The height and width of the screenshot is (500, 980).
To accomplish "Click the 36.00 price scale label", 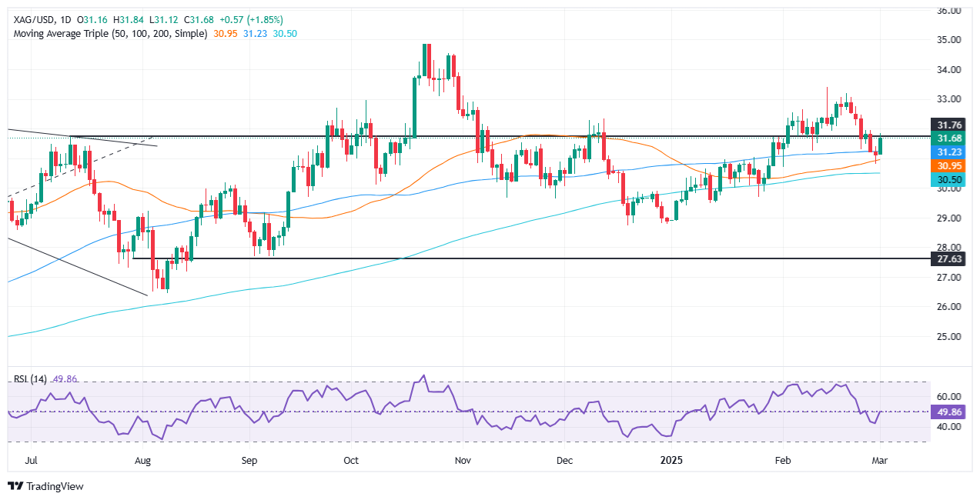I will [x=954, y=11].
